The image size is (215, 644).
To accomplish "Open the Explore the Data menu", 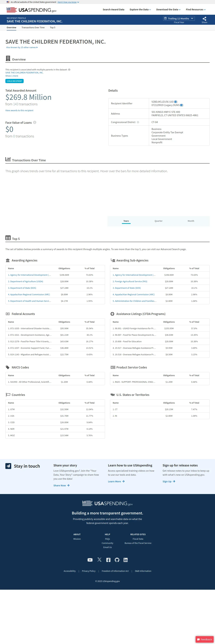I will click(x=140, y=10).
